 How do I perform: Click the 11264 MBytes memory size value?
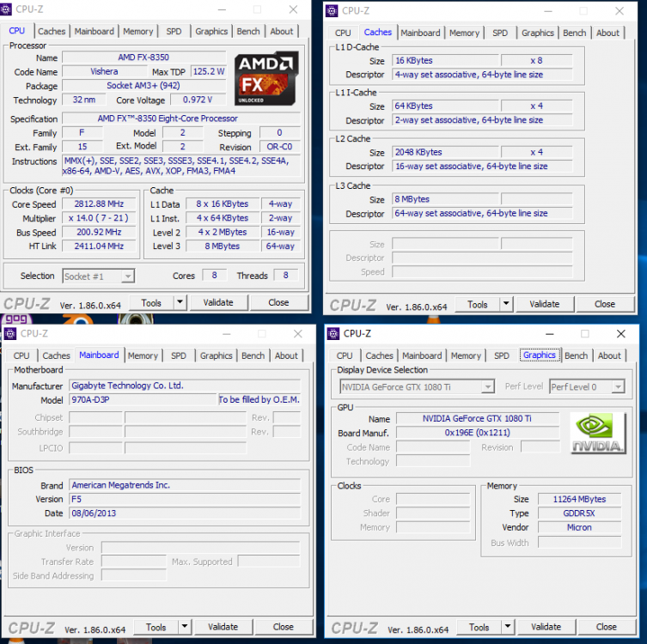coord(579,499)
